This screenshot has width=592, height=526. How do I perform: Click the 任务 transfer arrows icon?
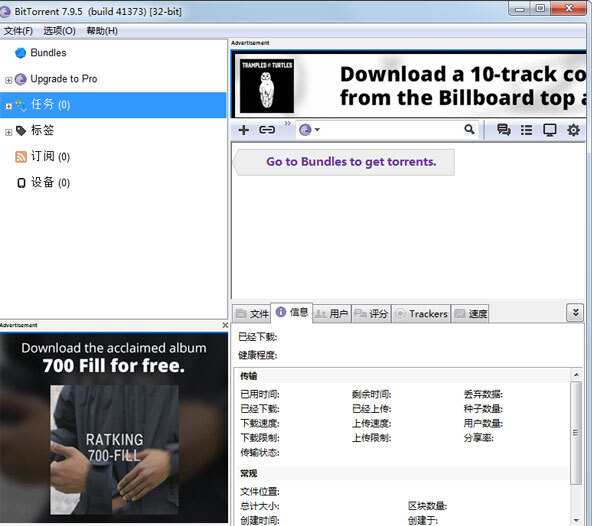point(21,105)
